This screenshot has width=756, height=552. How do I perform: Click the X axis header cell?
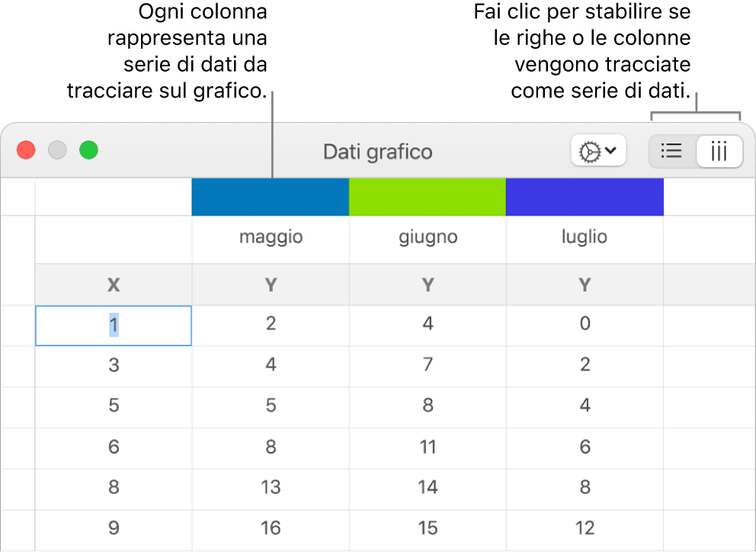[114, 285]
